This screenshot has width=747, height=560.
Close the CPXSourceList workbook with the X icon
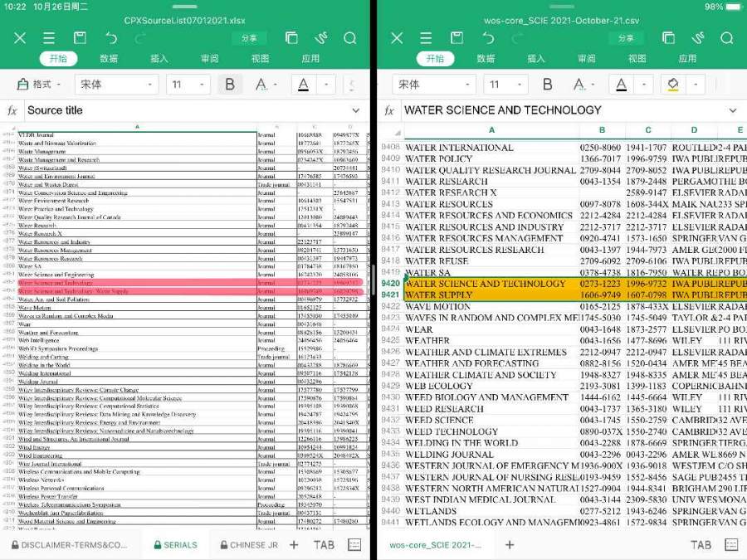pos(20,38)
